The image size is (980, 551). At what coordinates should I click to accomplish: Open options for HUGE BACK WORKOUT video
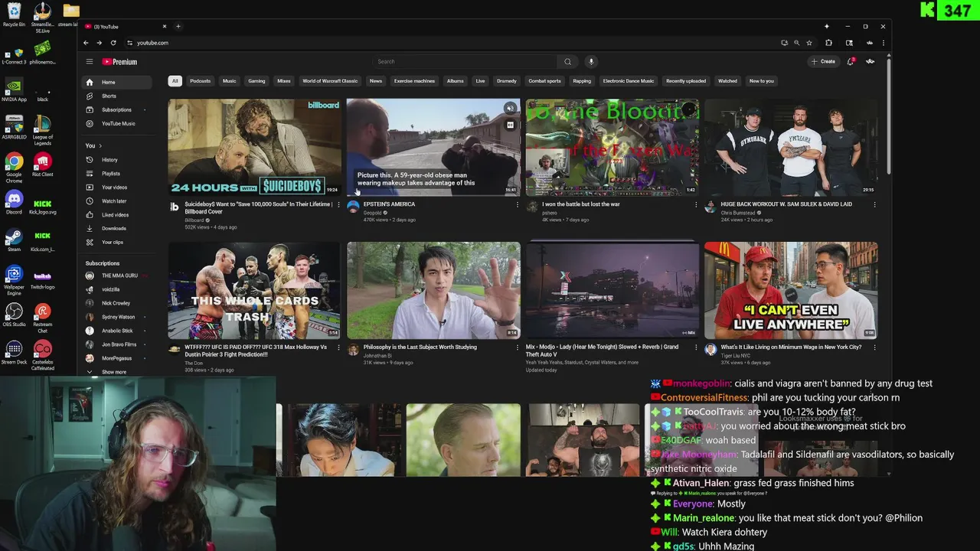[x=874, y=205]
